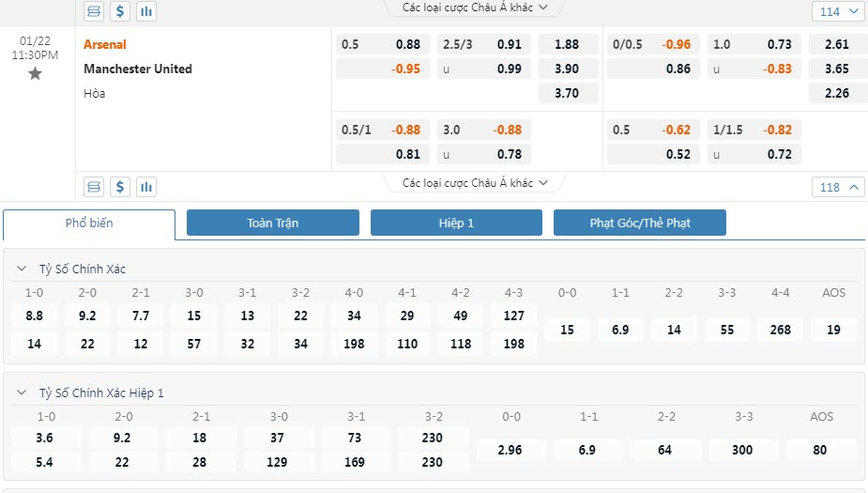Click the dollar icon above Arsenal
Image resolution: width=868 pixels, height=493 pixels.
(120, 11)
